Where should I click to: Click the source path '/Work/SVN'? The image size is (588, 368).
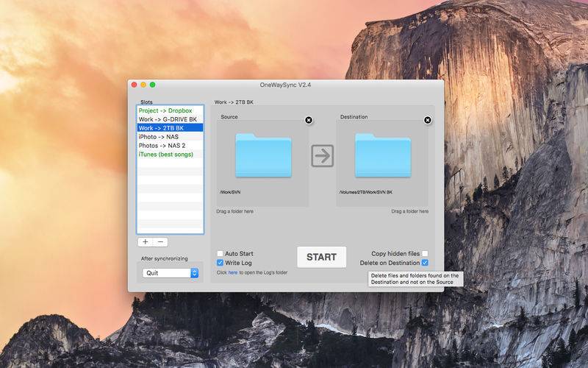[230, 192]
